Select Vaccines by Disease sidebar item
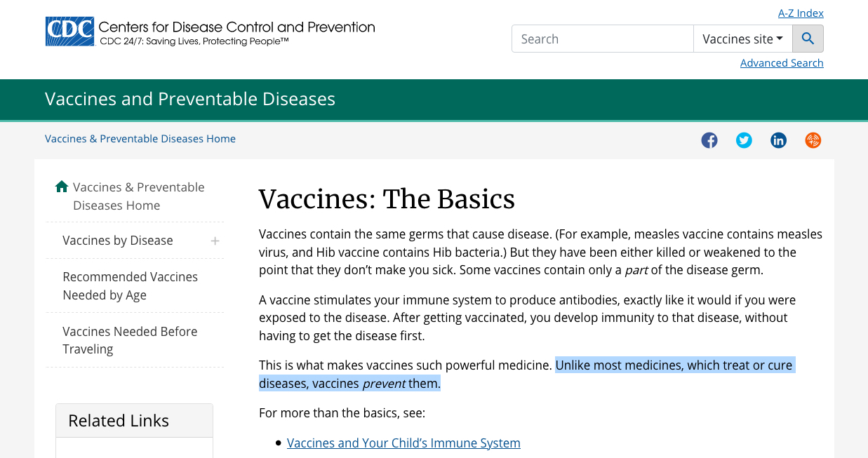Viewport: 868px width, 458px height. point(118,241)
